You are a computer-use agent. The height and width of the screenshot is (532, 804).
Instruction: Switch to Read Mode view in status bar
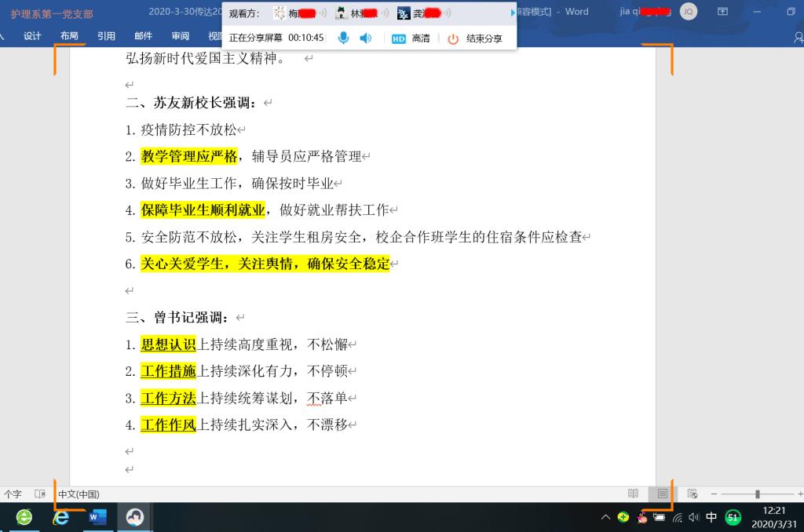633,494
